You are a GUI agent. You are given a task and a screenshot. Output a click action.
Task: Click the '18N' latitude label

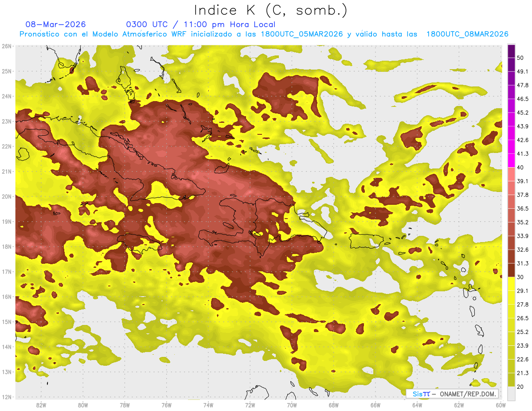tap(7, 247)
